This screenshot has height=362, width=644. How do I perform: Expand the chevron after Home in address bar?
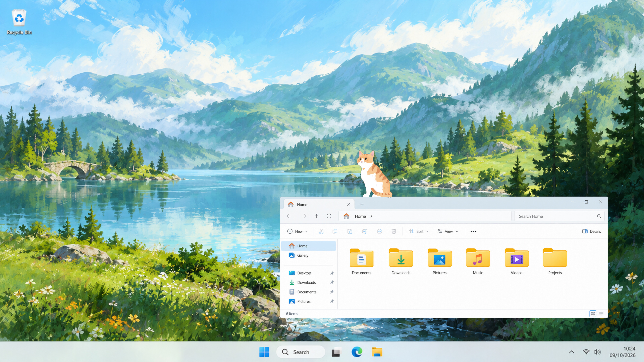tap(371, 216)
